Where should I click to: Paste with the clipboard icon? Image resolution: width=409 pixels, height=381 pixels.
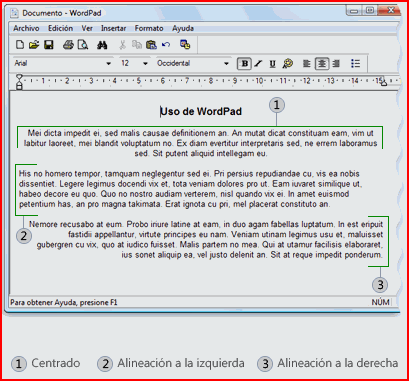(x=151, y=45)
